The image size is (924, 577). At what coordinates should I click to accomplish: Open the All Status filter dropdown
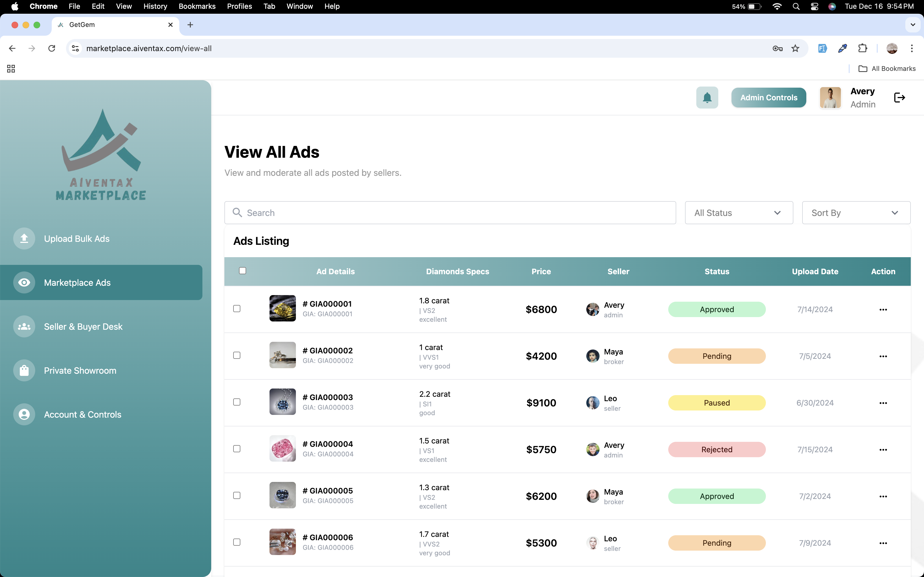tap(739, 213)
